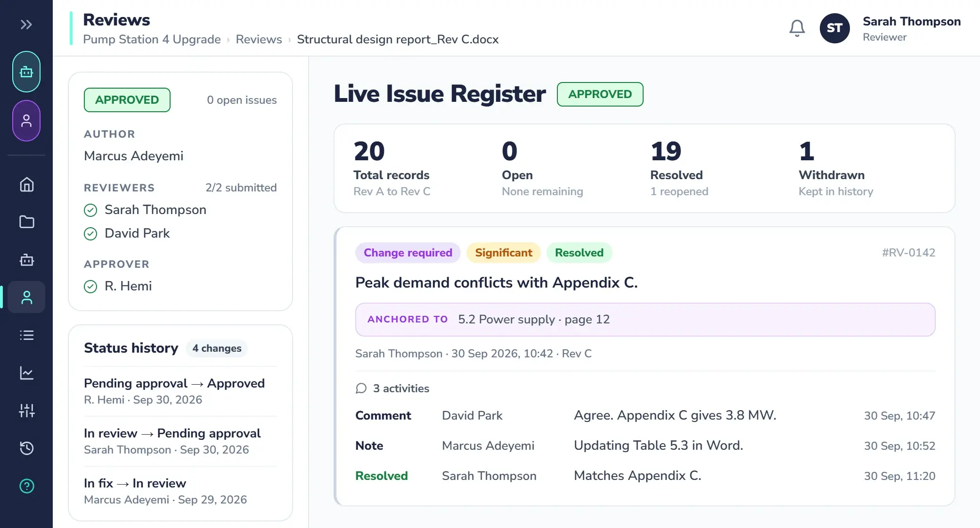
Task: Open the help question-mark icon
Action: [x=26, y=486]
